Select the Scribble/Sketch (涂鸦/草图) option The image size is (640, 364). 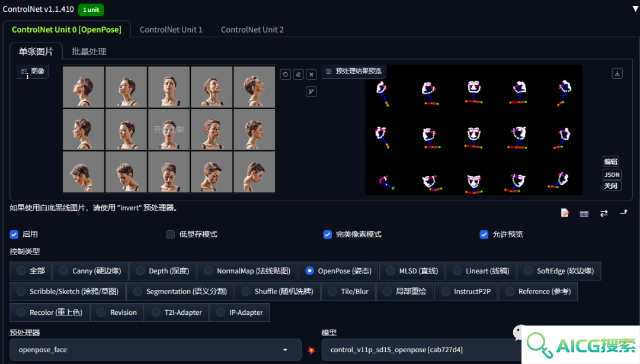(x=68, y=291)
